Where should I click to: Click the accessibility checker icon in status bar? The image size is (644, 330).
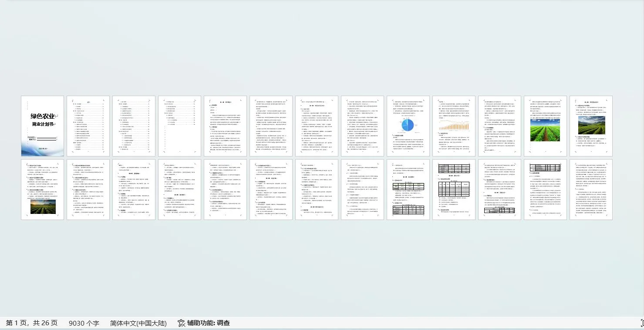coord(180,323)
